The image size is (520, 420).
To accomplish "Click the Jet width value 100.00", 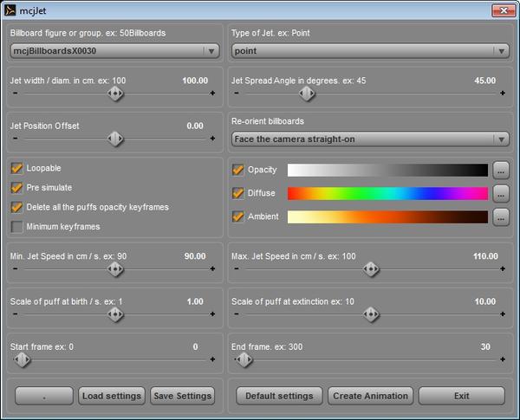I will tap(195, 81).
